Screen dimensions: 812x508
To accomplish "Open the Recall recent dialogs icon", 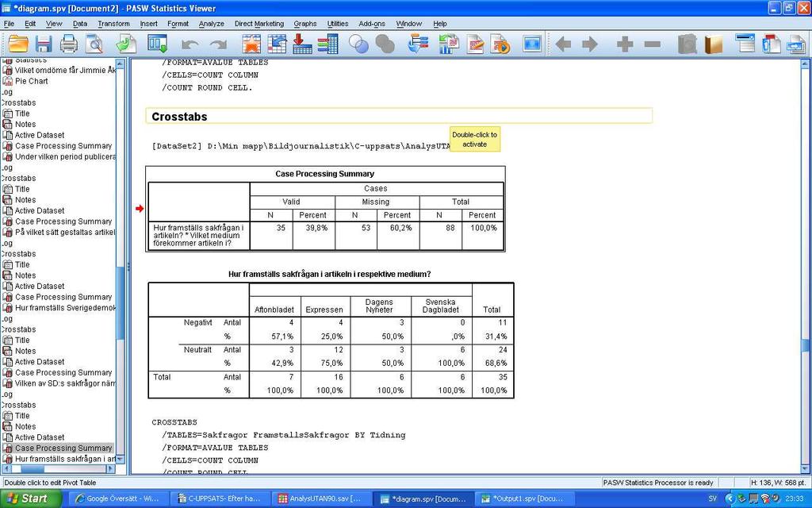I will [158, 44].
